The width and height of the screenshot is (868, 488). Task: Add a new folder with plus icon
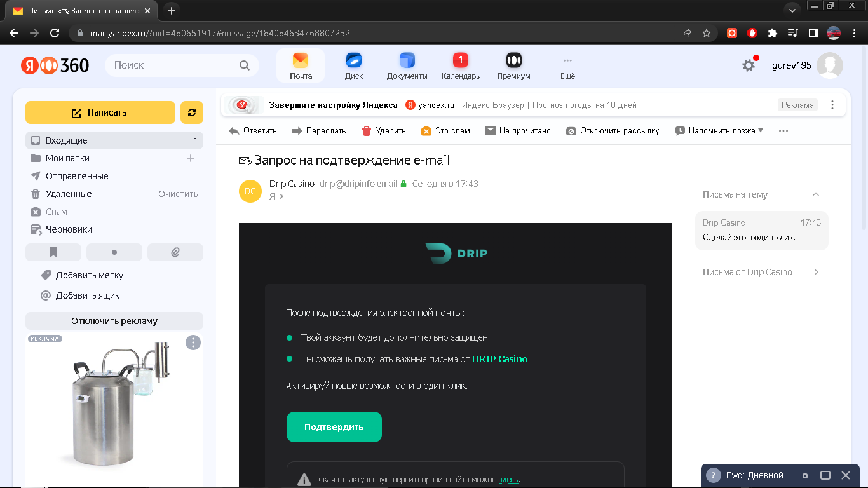190,158
